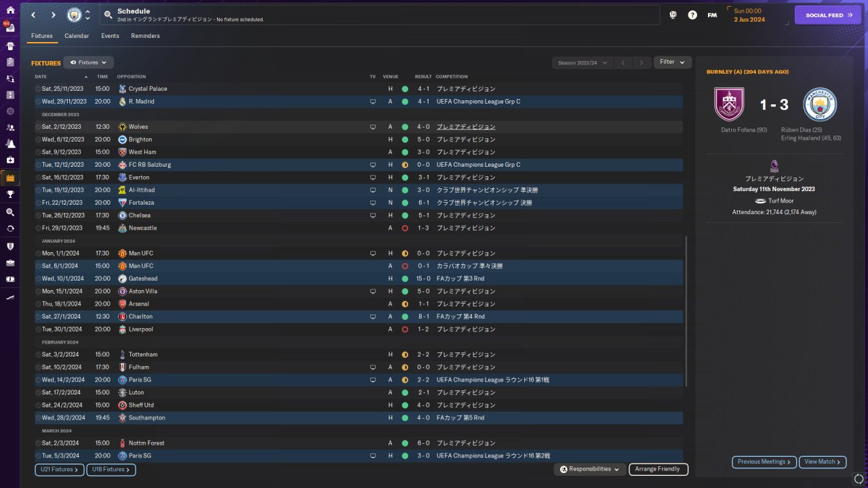Toggle the circle marker on Crystal Palace row
The image size is (868, 488).
pyautogui.click(x=38, y=89)
